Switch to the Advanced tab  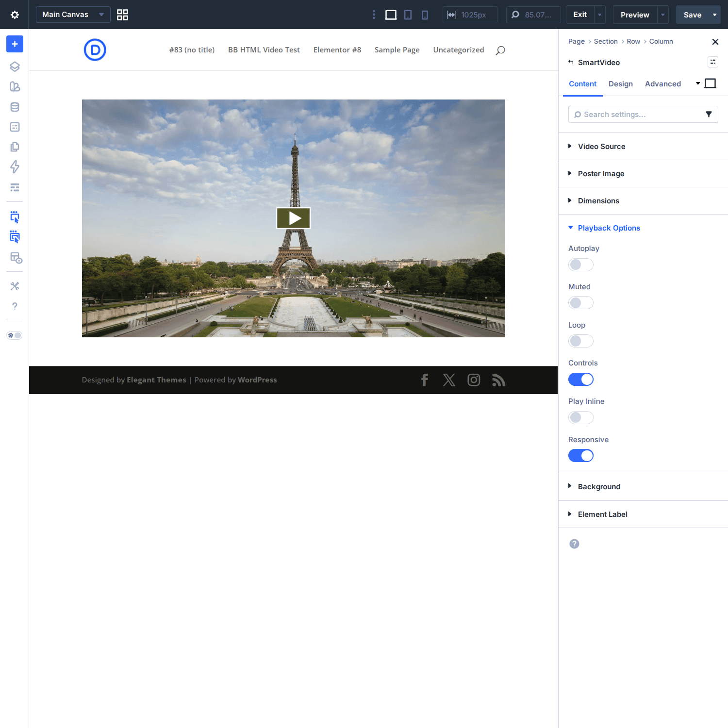coord(662,84)
